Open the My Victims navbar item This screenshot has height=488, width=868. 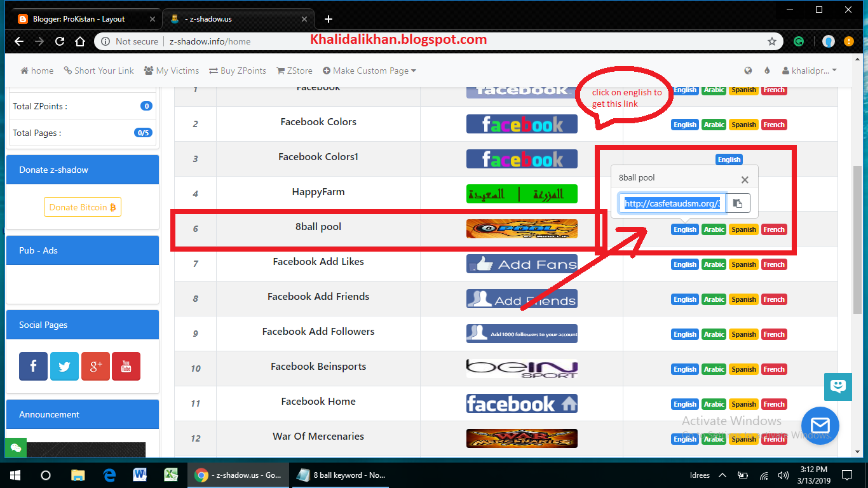(x=172, y=71)
